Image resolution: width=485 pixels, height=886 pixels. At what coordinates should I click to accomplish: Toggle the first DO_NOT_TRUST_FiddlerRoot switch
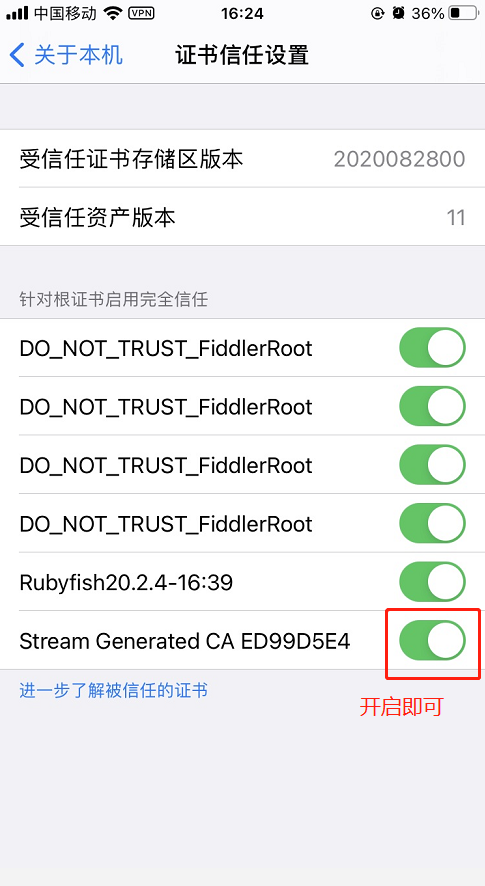click(432, 348)
